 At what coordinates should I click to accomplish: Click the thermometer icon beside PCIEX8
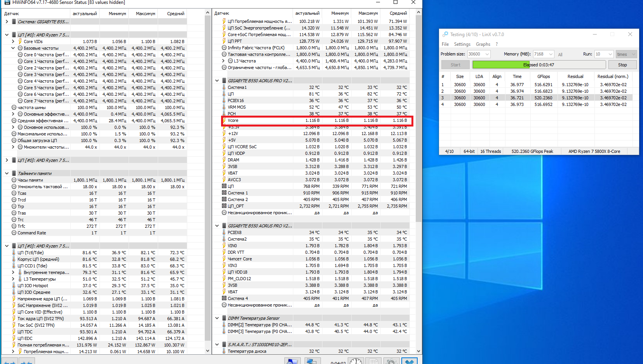tap(224, 232)
